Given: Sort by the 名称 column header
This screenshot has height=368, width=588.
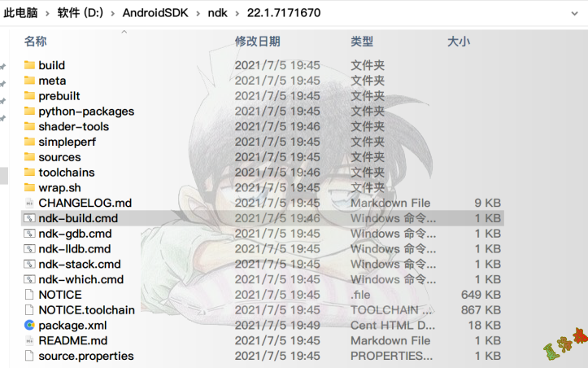Looking at the screenshot, I should click(36, 42).
